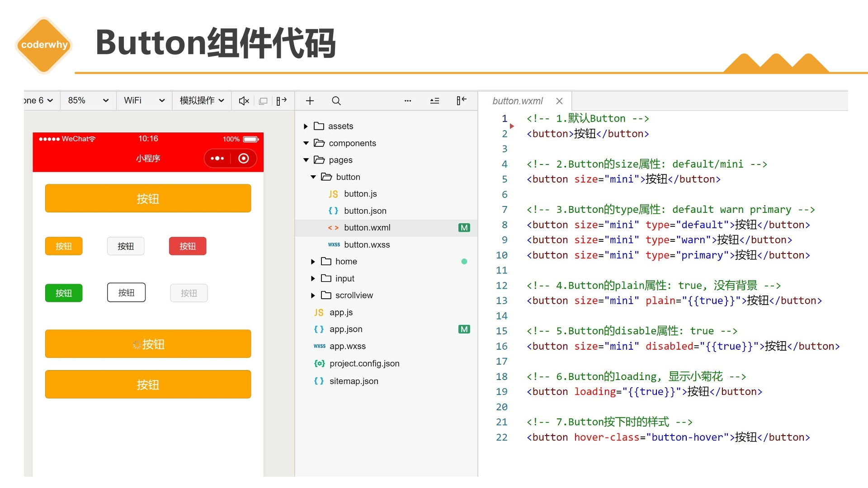Open the WiFi network dropdown

[144, 100]
